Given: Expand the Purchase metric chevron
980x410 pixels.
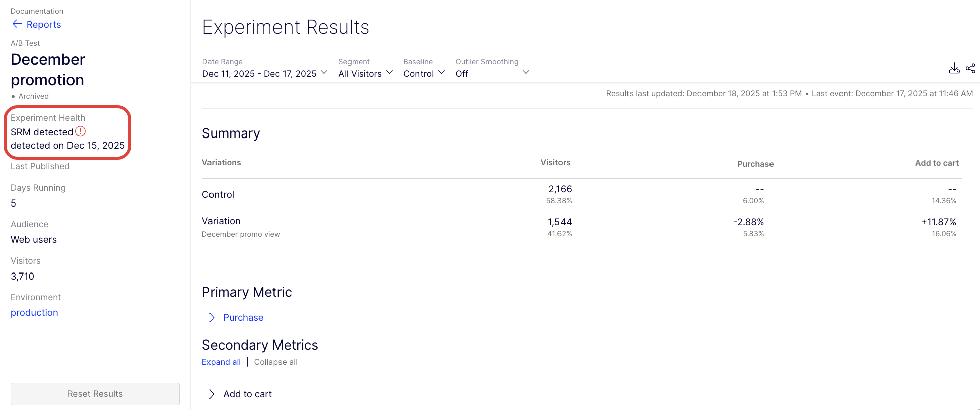Looking at the screenshot, I should [212, 318].
